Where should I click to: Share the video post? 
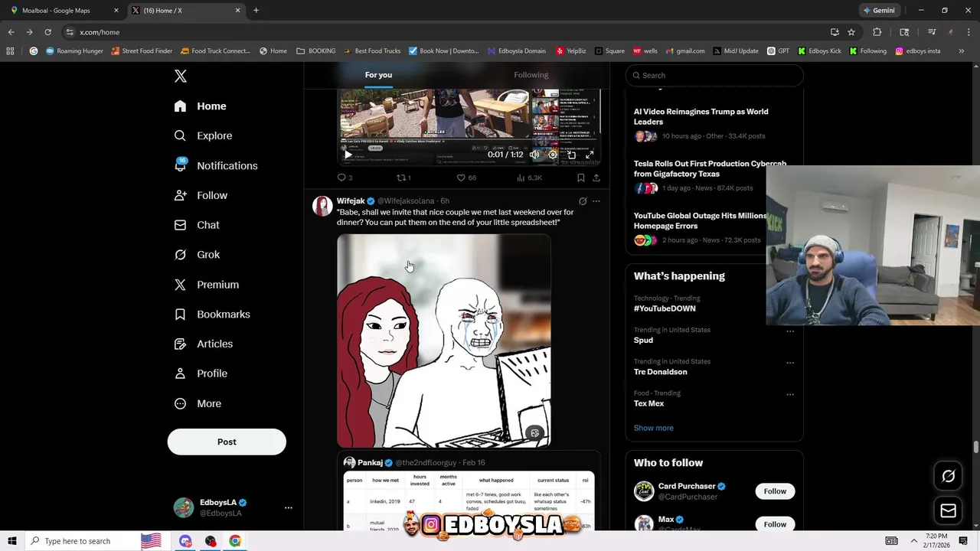coord(596,178)
